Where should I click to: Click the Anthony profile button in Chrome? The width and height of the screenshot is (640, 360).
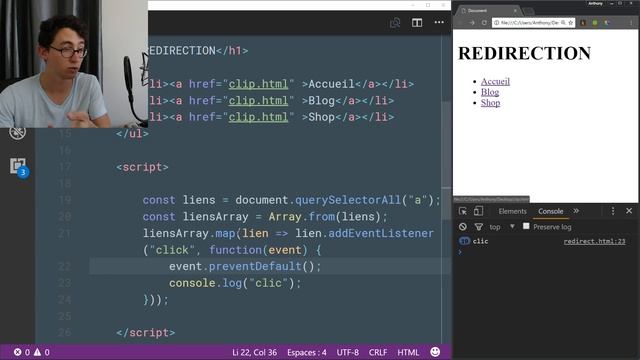(595, 3)
